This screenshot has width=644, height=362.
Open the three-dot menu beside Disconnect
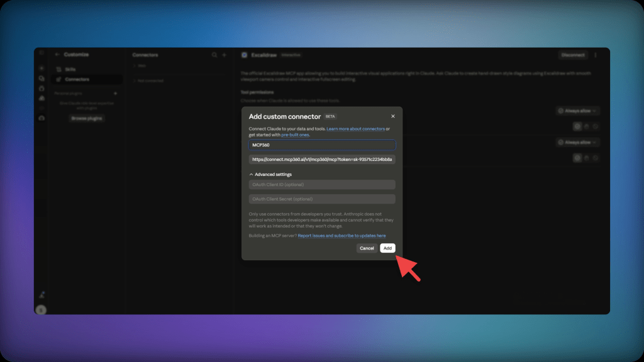coord(596,55)
